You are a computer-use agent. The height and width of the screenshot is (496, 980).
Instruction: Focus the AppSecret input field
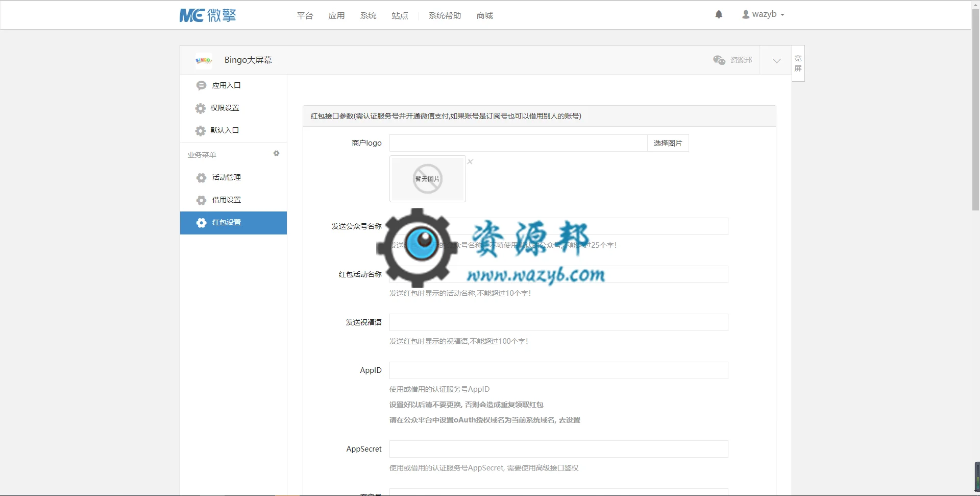[x=558, y=449]
